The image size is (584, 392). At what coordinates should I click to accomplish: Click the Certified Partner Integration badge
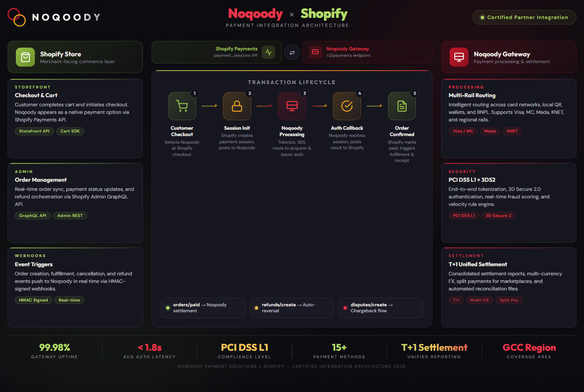[524, 17]
